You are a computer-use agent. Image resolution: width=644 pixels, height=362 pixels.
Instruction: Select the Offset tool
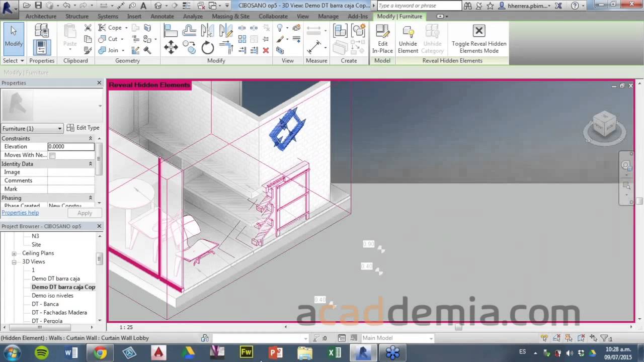189,31
